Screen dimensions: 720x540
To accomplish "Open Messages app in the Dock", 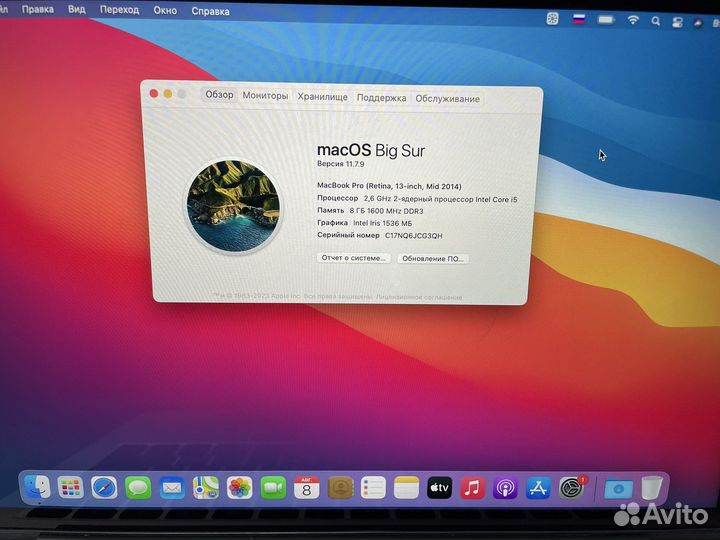I will point(138,487).
